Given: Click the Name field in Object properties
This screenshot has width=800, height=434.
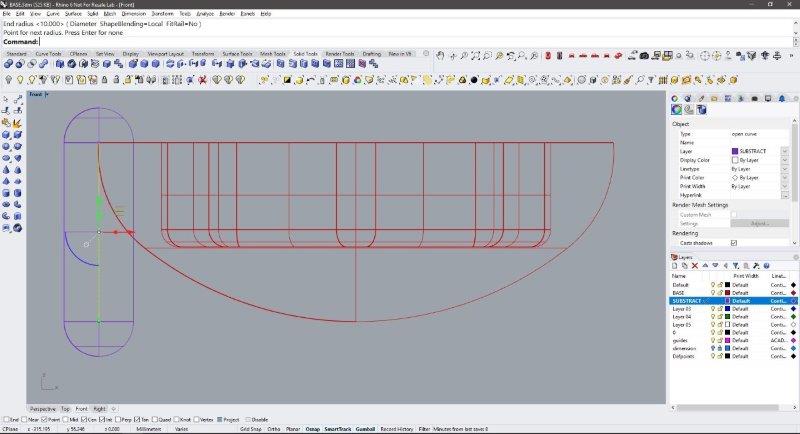Looking at the screenshot, I should [759, 143].
